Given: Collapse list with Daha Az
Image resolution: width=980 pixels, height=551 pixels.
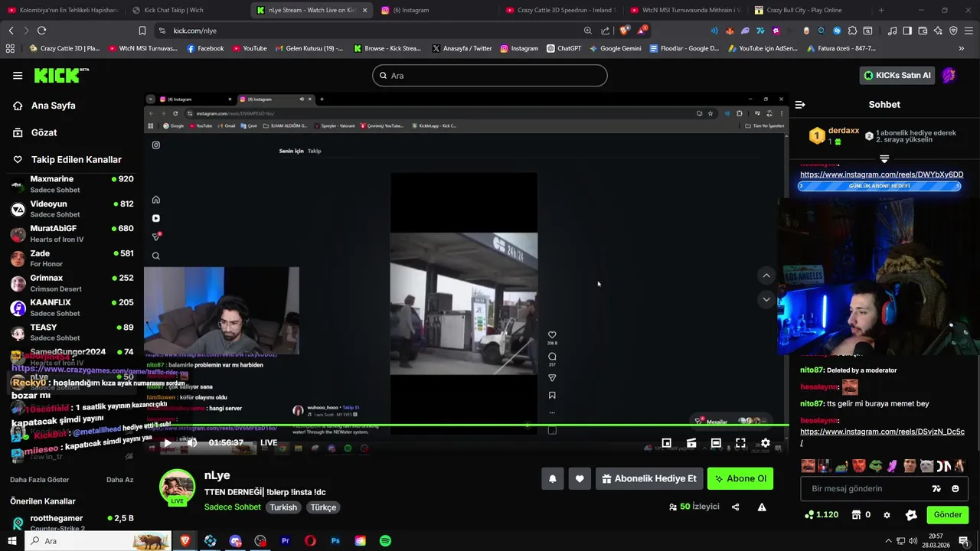Looking at the screenshot, I should coord(119,480).
